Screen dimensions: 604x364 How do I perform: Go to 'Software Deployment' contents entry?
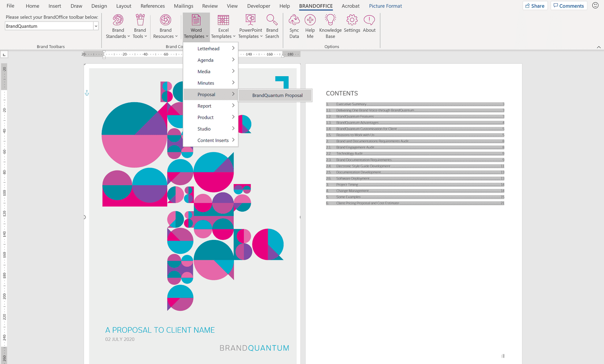pyautogui.click(x=415, y=178)
